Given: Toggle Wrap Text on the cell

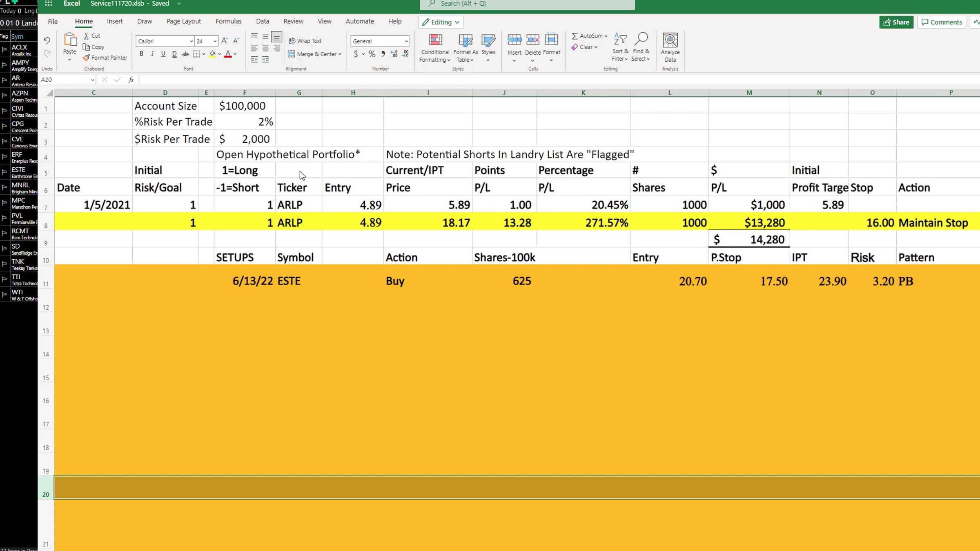Looking at the screenshot, I should [x=305, y=41].
